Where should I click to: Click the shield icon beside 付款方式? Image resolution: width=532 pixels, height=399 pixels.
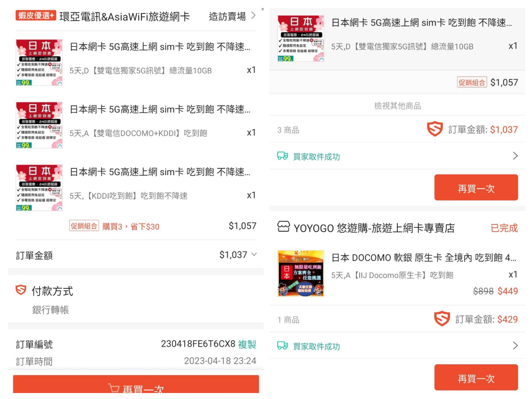pos(21,290)
